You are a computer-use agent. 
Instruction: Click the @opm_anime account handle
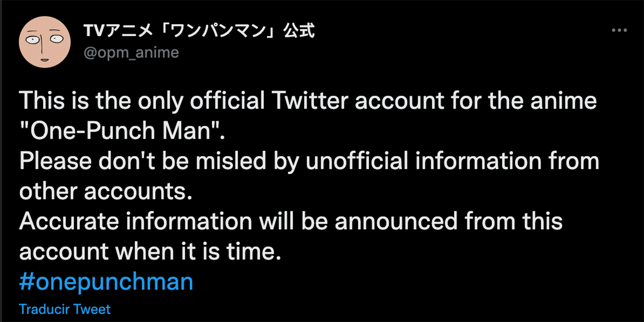131,53
